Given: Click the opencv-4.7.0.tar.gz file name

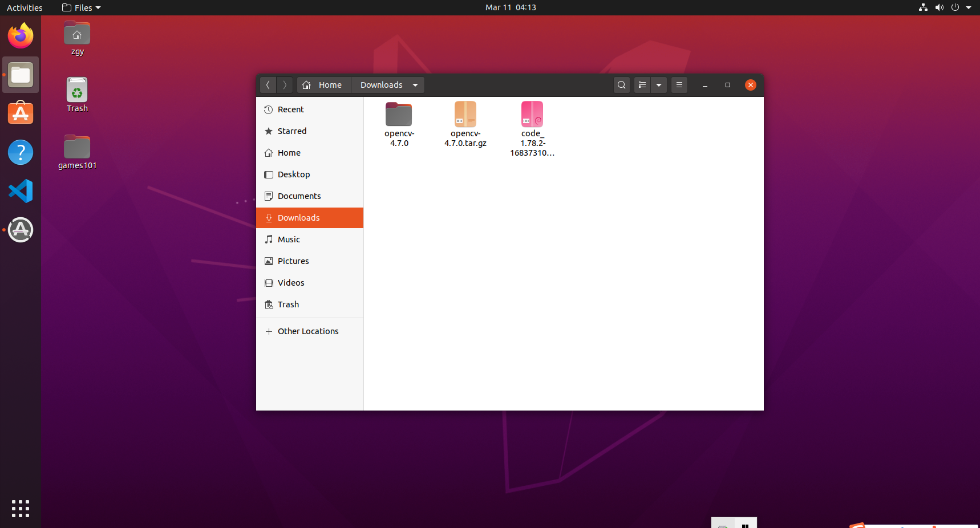Looking at the screenshot, I should click(465, 139).
